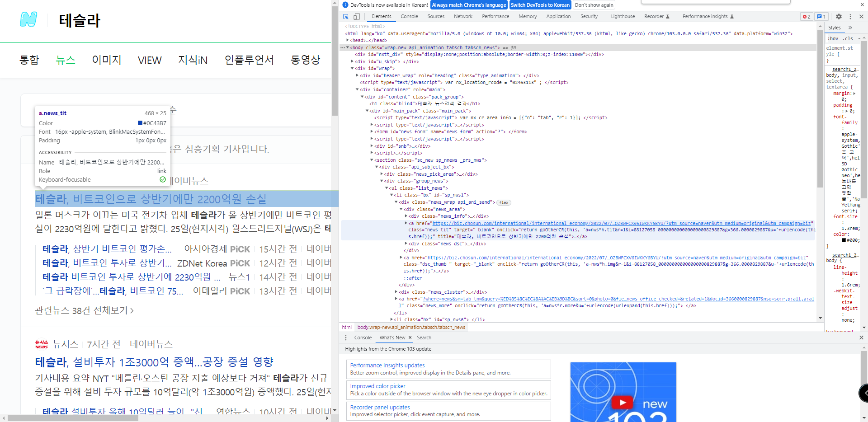Switch to the Sources panel tab
The height and width of the screenshot is (422, 868).
436,16
